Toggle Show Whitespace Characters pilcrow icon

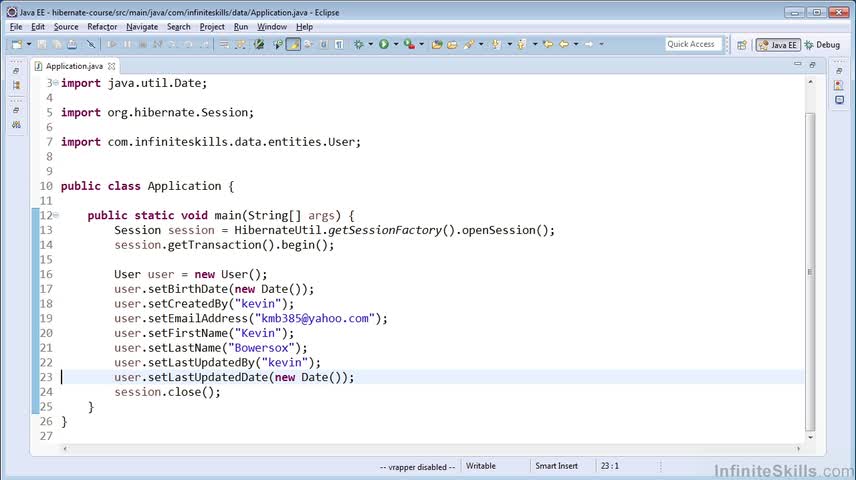point(339,44)
